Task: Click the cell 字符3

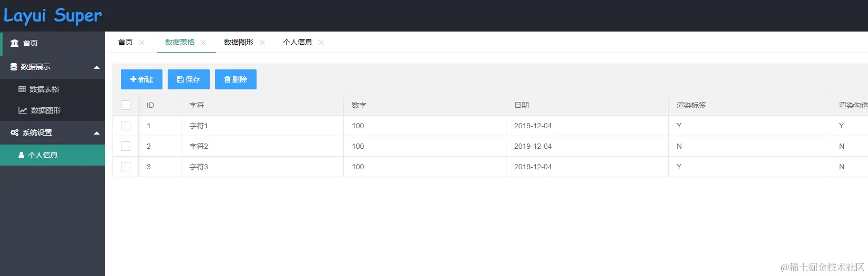Action: [x=262, y=167]
